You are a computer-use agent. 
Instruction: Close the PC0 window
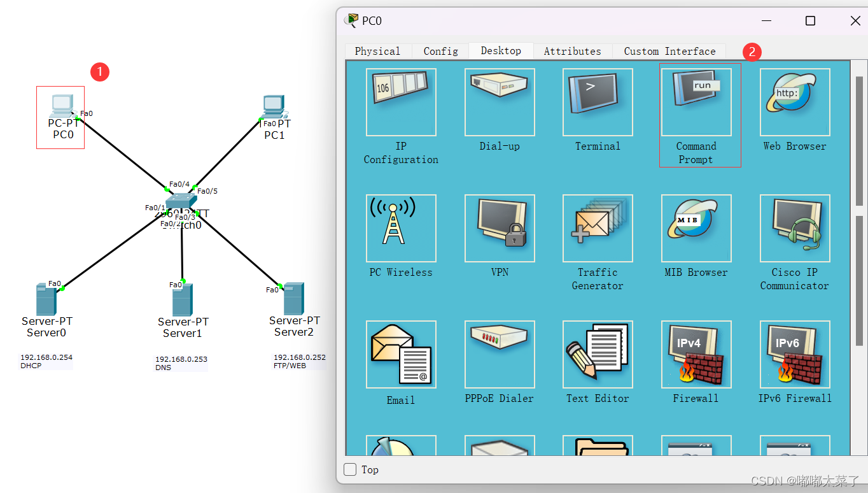pyautogui.click(x=855, y=21)
